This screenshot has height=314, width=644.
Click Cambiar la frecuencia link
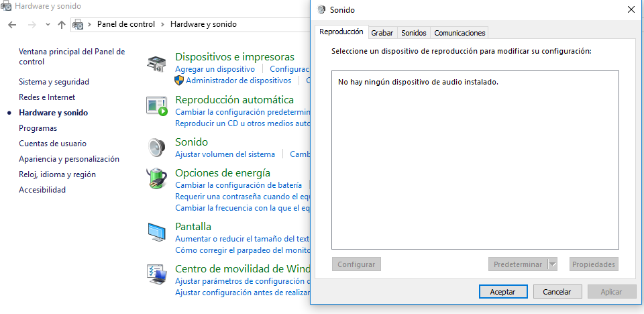[x=242, y=208]
